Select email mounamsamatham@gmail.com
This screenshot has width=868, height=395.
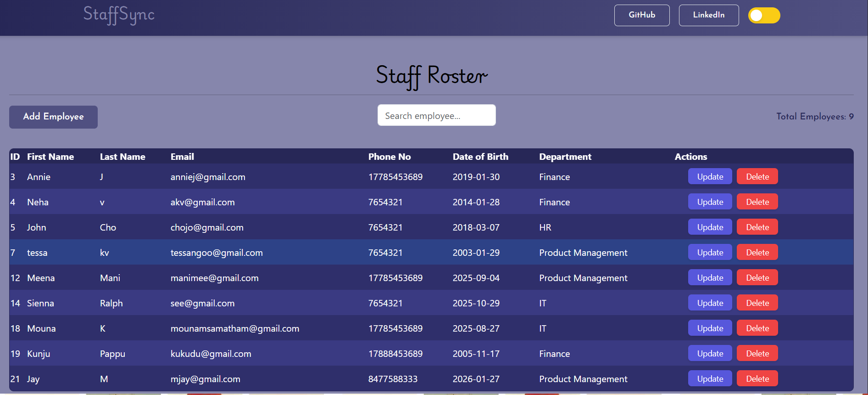click(235, 328)
